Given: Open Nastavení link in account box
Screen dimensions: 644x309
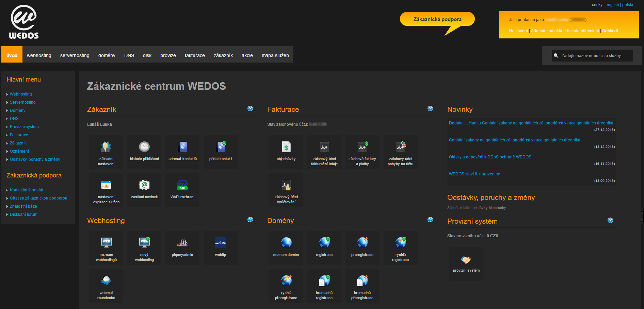Looking at the screenshot, I should point(518,31).
